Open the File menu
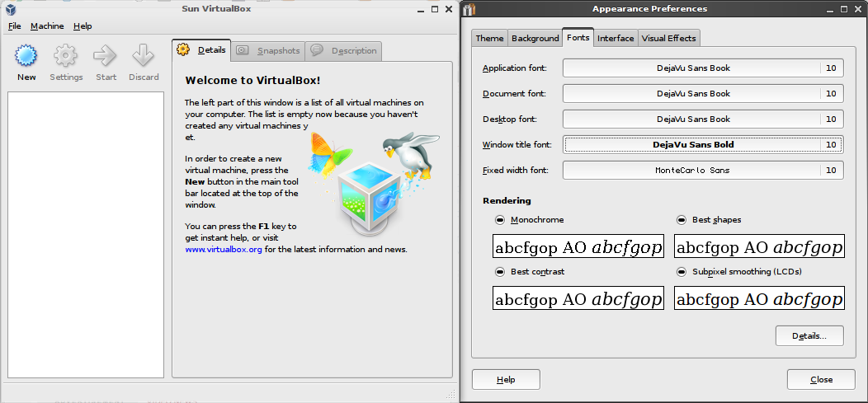The height and width of the screenshot is (403, 868). tap(15, 26)
